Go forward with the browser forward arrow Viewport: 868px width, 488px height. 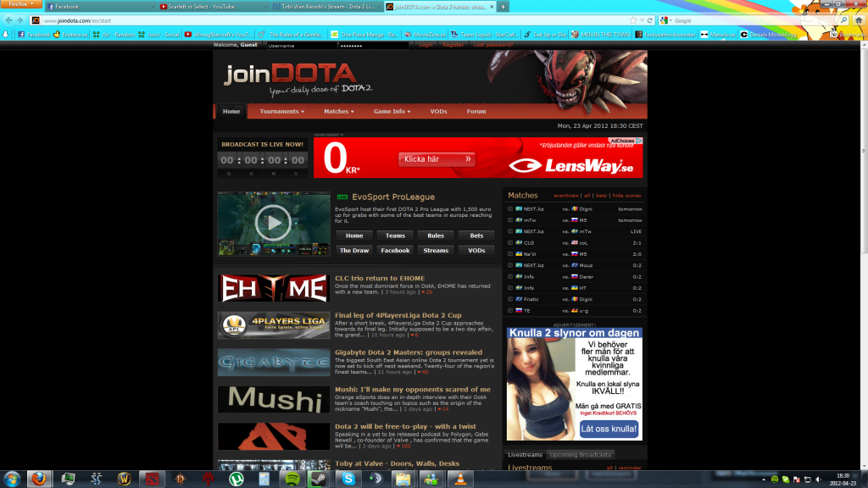pyautogui.click(x=20, y=20)
